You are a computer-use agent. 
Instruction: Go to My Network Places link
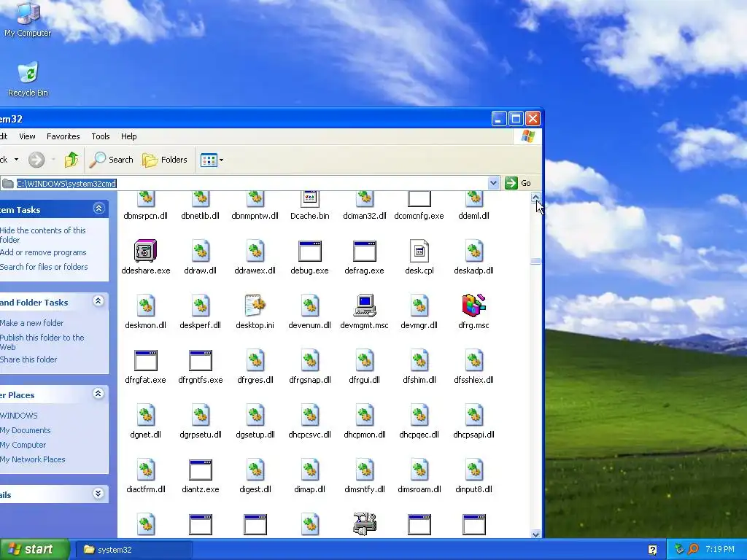(x=32, y=459)
